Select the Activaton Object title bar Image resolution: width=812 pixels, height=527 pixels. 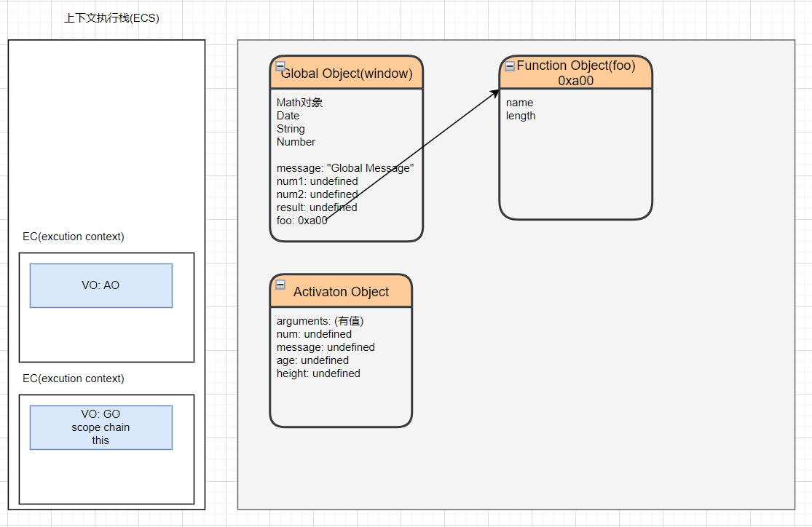342,292
